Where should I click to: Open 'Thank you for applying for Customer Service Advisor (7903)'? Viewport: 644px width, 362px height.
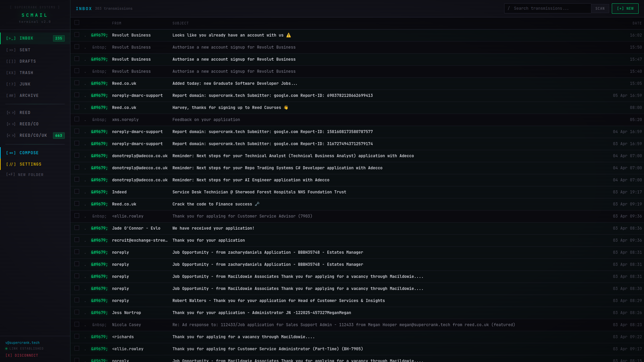point(357,216)
